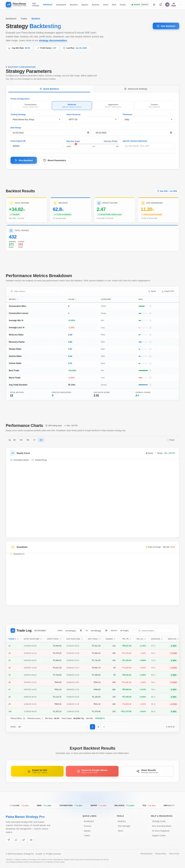Viewport: 185px width, 868px height.
Task: Click the Trade Log list icon
Action: point(13,631)
